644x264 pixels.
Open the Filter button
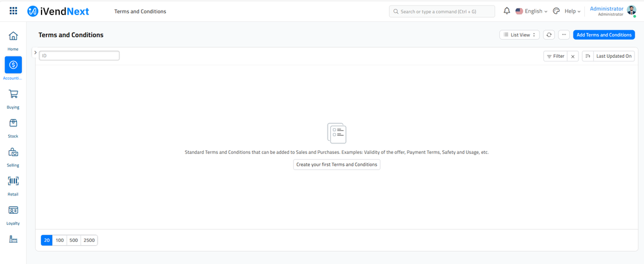coord(556,56)
